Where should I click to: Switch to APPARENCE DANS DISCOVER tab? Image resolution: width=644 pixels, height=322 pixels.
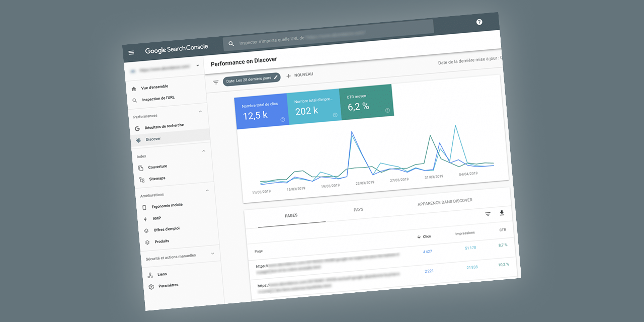click(445, 202)
